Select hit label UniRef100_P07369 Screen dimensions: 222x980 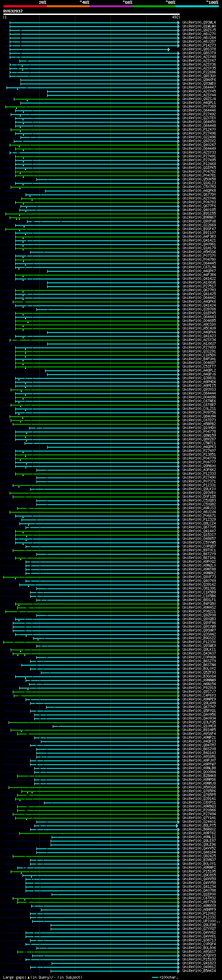tap(199, 106)
